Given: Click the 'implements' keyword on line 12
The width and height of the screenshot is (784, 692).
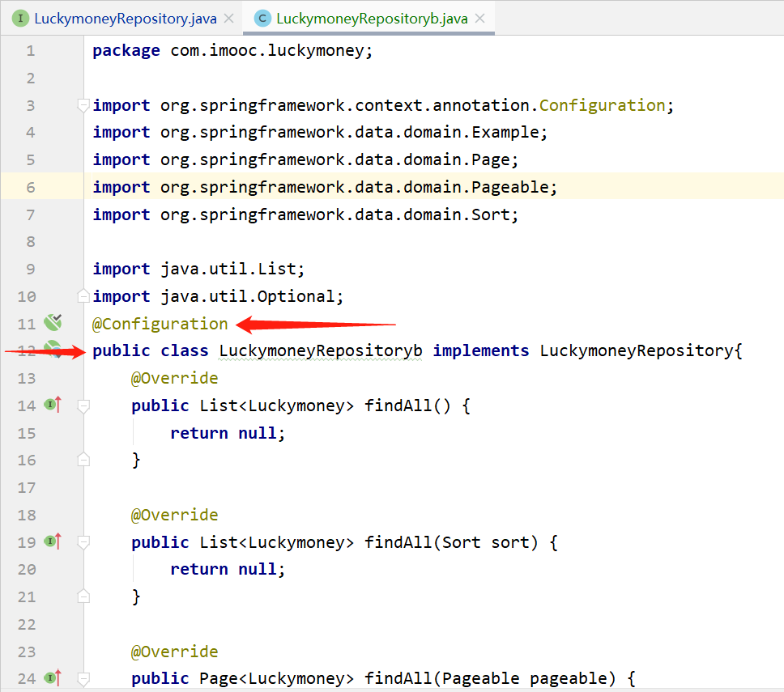Looking at the screenshot, I should point(480,350).
